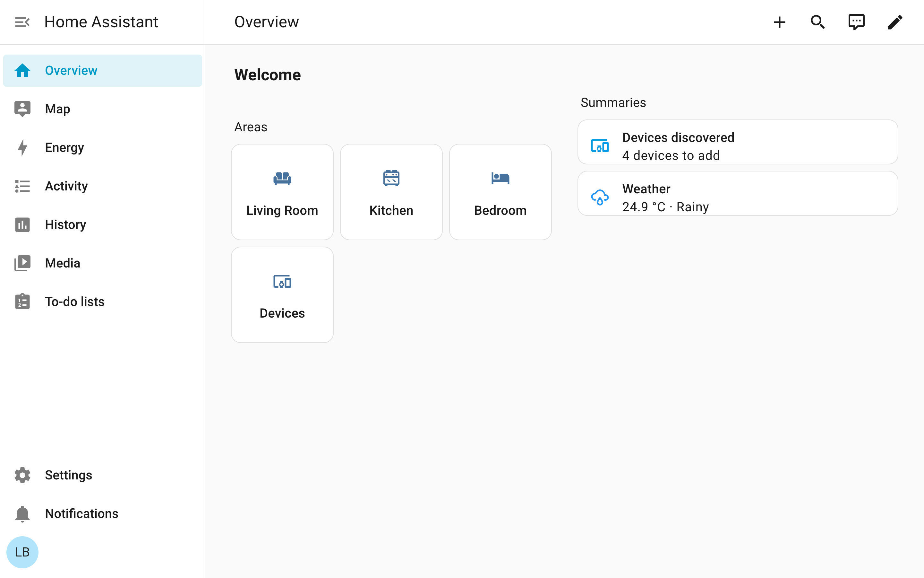
Task: Click the bed icon on Bedroom card
Action: (x=500, y=178)
